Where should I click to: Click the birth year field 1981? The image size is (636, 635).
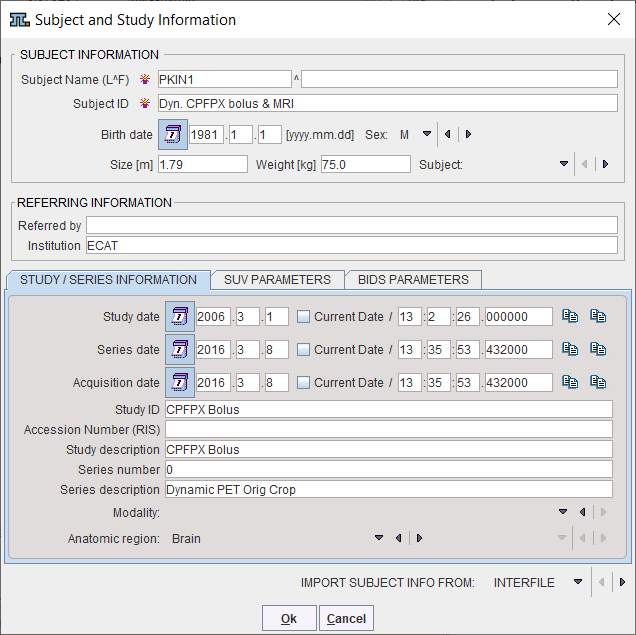tap(206, 135)
